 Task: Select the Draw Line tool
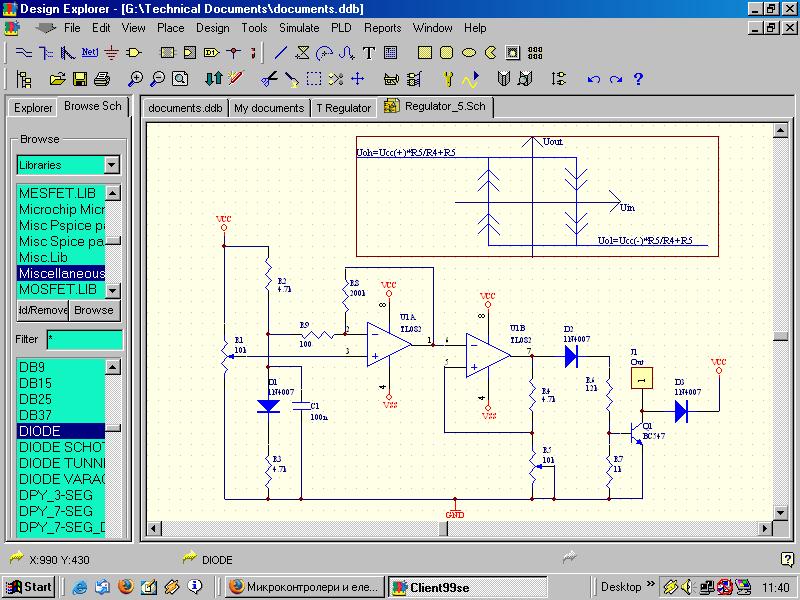pos(281,53)
